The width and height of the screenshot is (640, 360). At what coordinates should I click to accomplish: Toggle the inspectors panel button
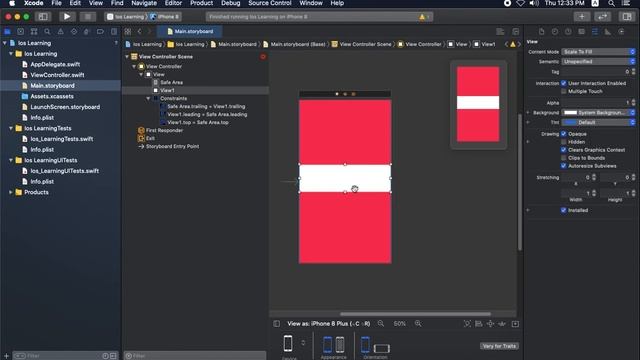627,17
